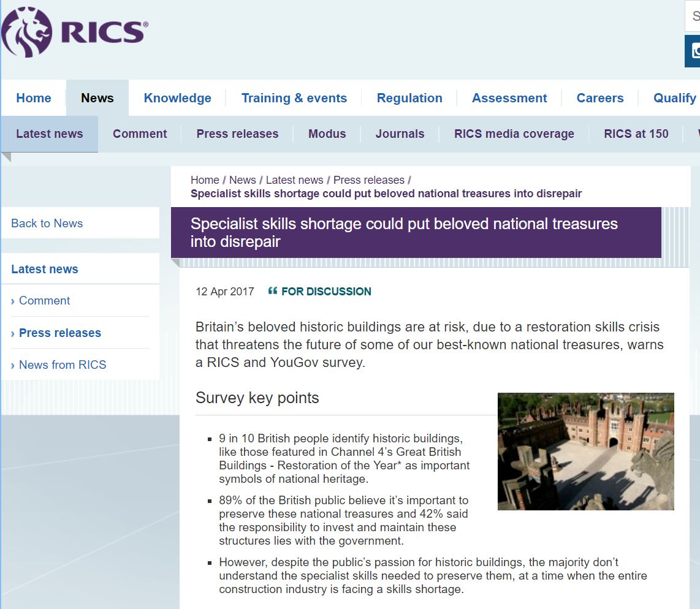Open Comment in the left sidebar
The image size is (700, 609).
(44, 301)
